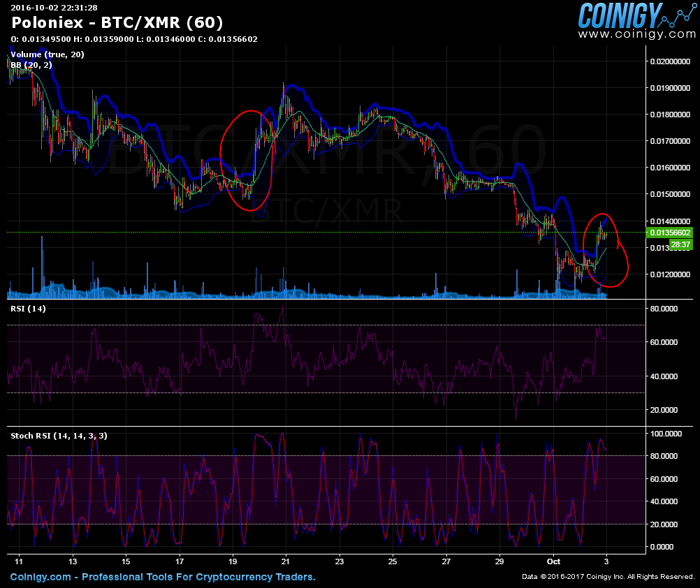700x588 pixels.
Task: Click the green 28:37 candle countdown badge
Action: 679,244
